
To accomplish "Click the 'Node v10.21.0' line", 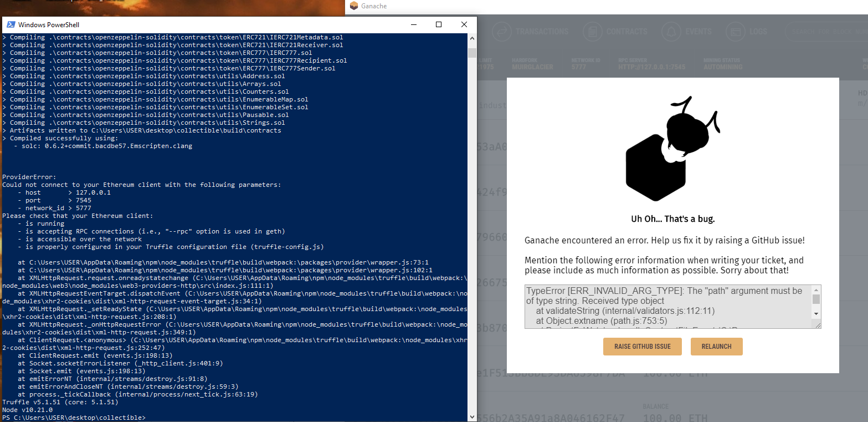I will 27,410.
